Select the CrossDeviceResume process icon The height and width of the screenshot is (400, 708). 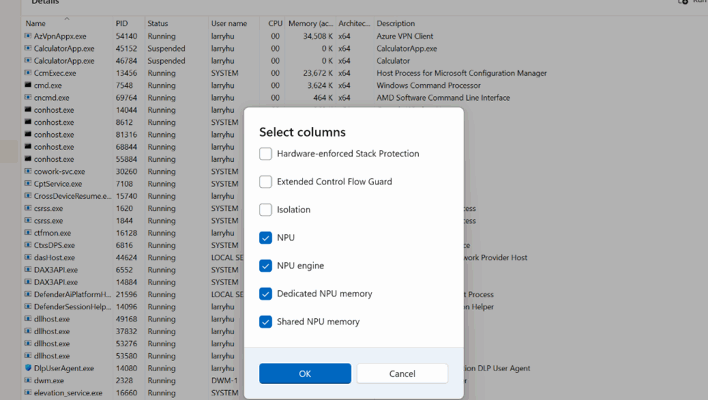(28, 195)
